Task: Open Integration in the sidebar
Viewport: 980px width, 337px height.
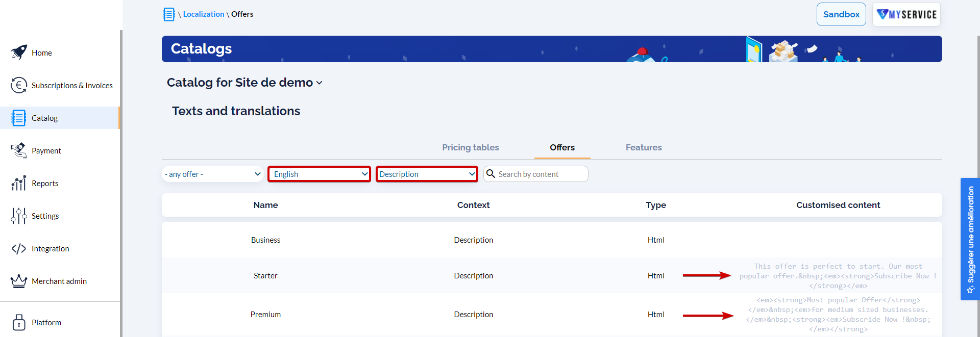Action: pyautogui.click(x=51, y=248)
